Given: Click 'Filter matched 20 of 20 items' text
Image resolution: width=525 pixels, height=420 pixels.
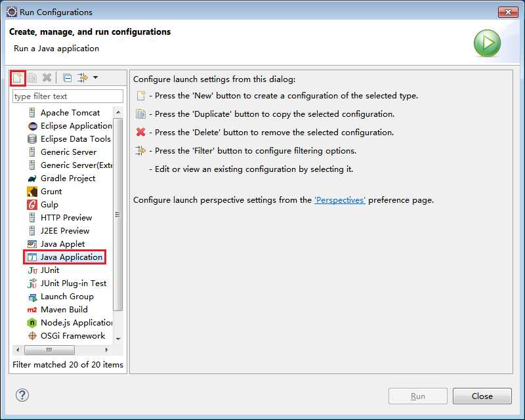Looking at the screenshot, I should pyautogui.click(x=68, y=364).
